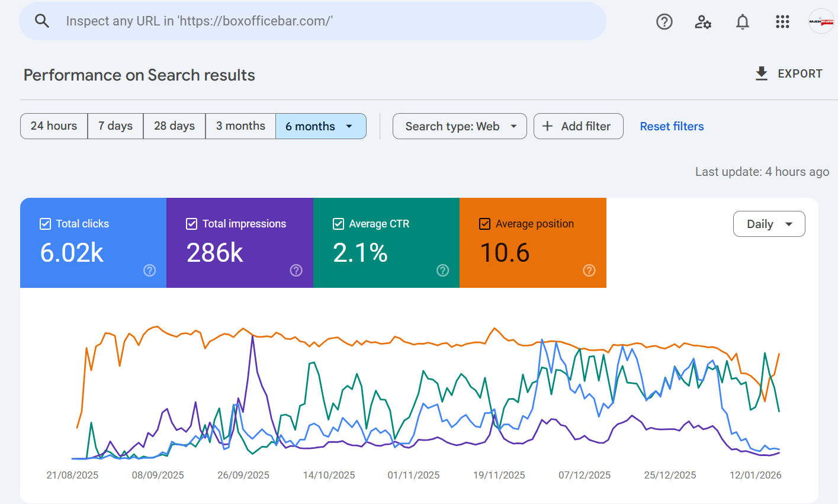Open the Google apps grid
Screen dimensions: 838x504
(x=782, y=22)
